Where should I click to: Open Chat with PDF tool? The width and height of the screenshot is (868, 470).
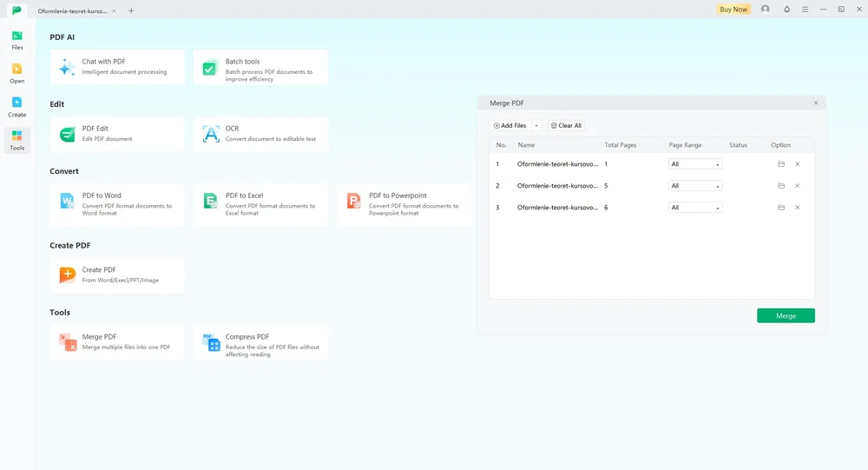[x=117, y=67]
